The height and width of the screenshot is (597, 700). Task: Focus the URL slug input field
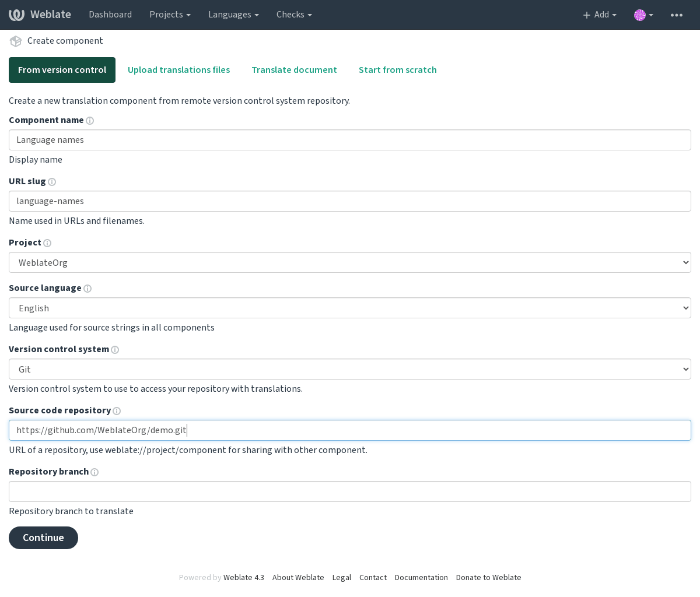pos(350,201)
